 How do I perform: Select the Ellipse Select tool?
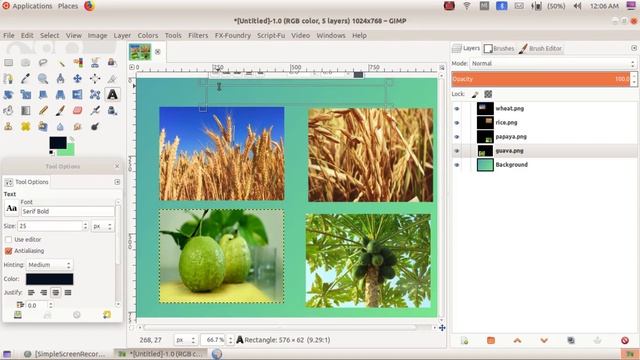[x=26, y=62]
